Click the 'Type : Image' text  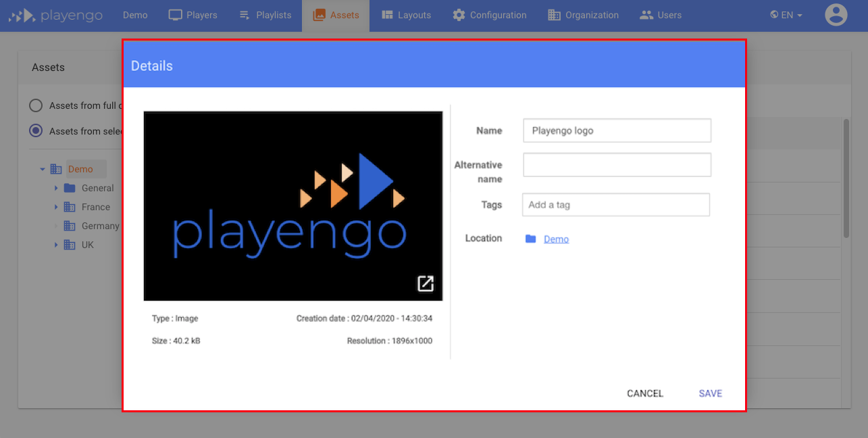click(x=175, y=318)
